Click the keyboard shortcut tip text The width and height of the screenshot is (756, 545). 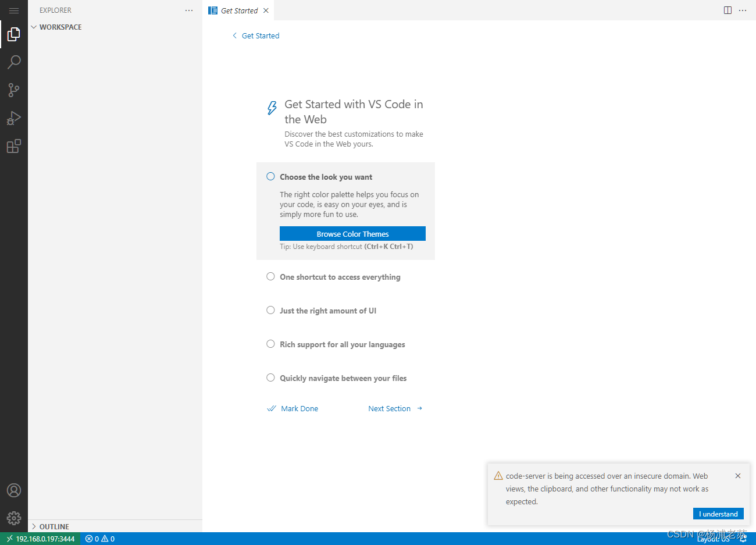pyautogui.click(x=347, y=247)
